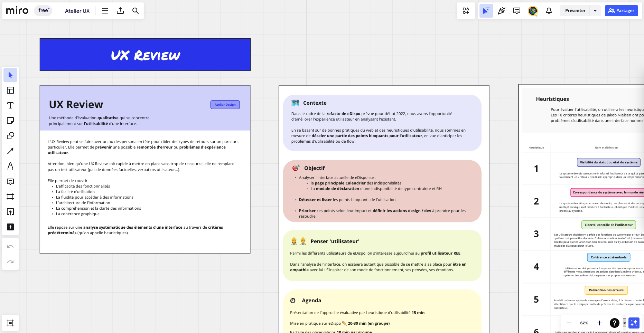
Task: Open the Upload tool
Action: pyautogui.click(x=10, y=212)
